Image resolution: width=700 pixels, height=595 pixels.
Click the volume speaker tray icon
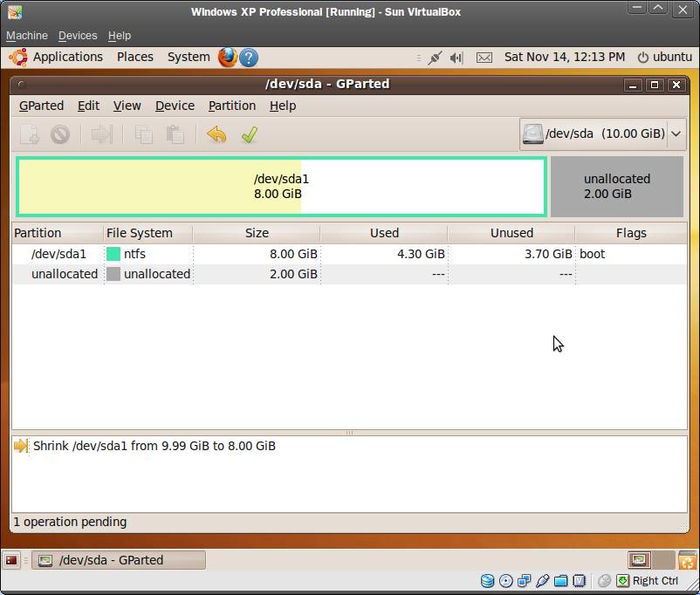coord(456,58)
